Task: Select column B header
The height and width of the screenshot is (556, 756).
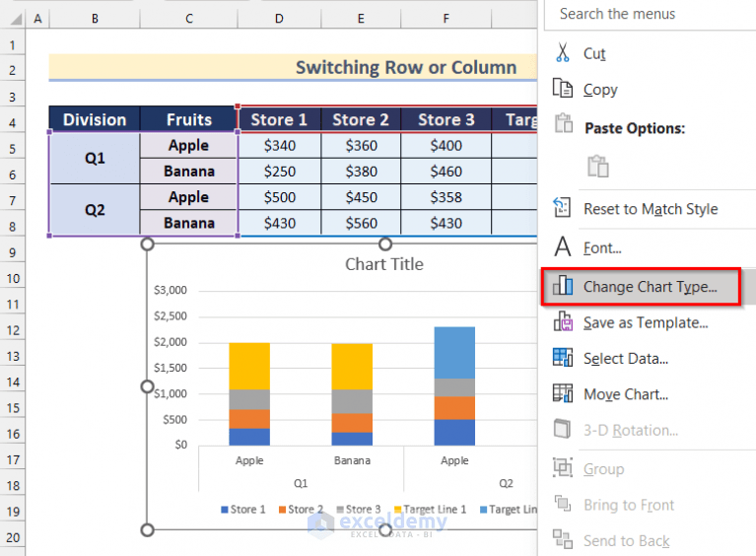Action: [95, 19]
